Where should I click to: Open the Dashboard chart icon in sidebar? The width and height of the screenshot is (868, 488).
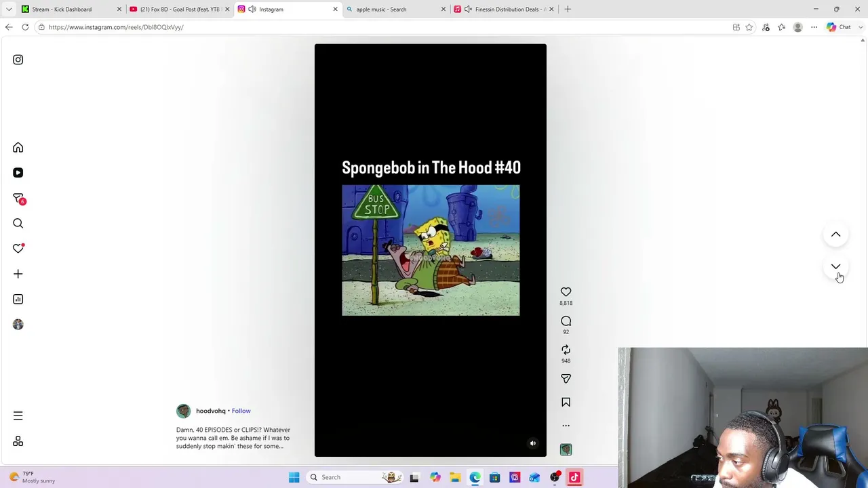18,299
